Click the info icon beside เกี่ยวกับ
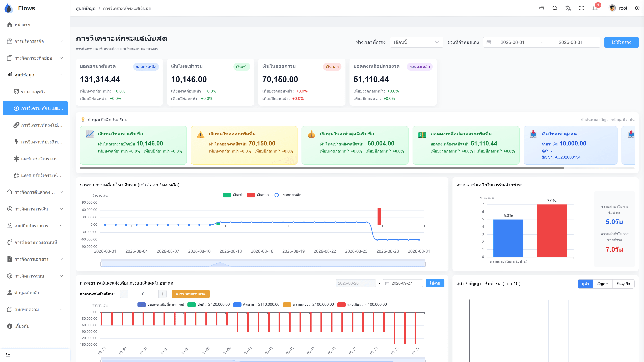Viewport: 644px width, 362px height. pos(10,326)
